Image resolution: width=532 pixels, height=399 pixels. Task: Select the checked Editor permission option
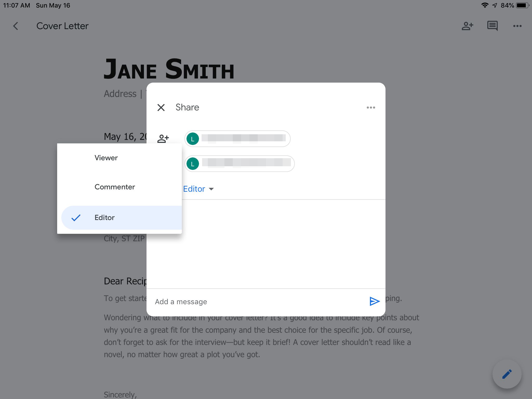click(x=122, y=218)
